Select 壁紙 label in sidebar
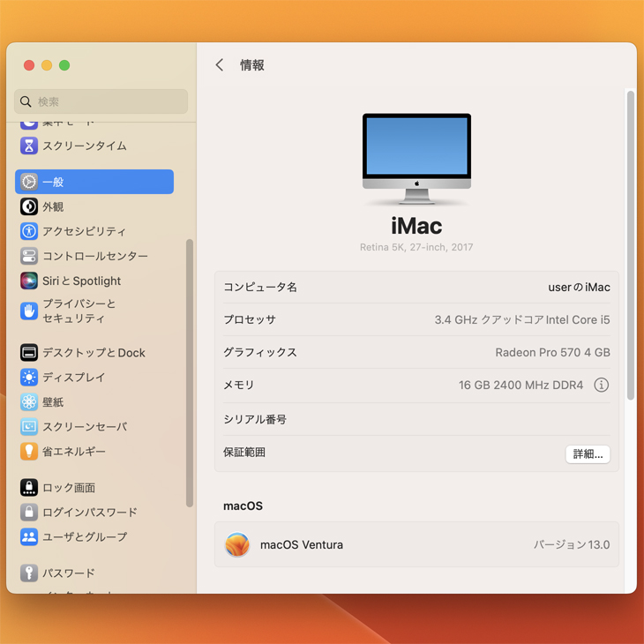The width and height of the screenshot is (644, 644). click(53, 402)
